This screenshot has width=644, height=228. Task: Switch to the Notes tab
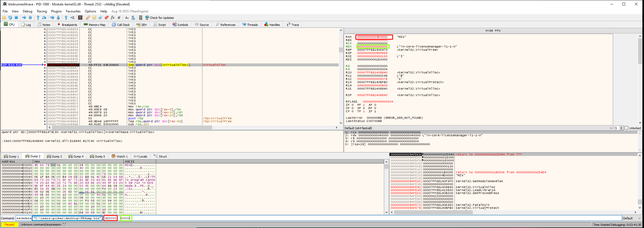tap(44, 25)
